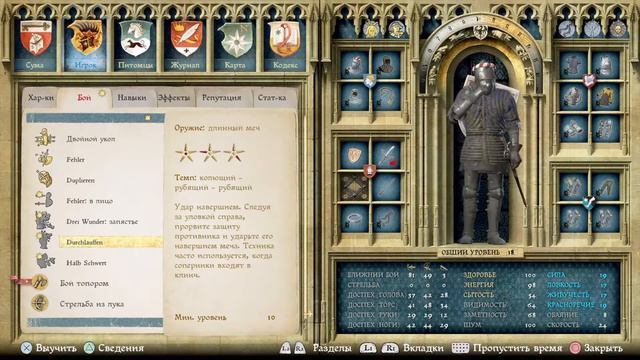Click the Drei Wunder: запястье icon
Screen dimensions: 640x360
pos(44,220)
